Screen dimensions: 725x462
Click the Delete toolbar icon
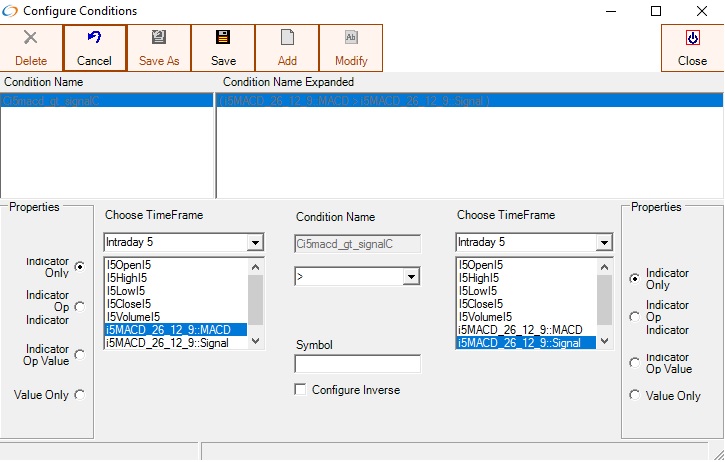(x=30, y=38)
